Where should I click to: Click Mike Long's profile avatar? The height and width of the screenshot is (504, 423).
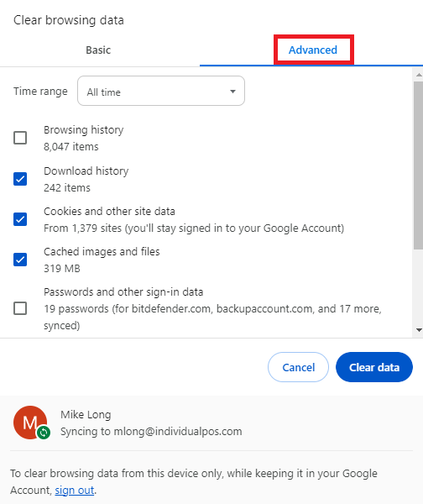click(30, 423)
